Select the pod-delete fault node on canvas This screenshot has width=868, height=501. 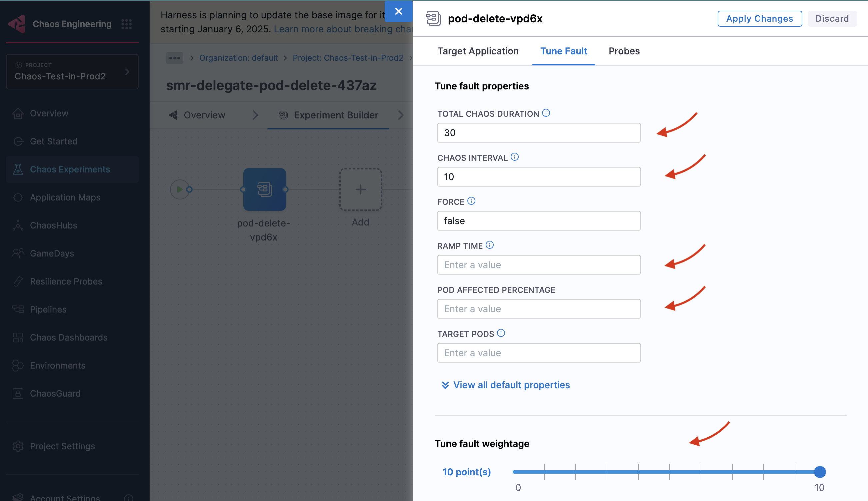pyautogui.click(x=264, y=189)
